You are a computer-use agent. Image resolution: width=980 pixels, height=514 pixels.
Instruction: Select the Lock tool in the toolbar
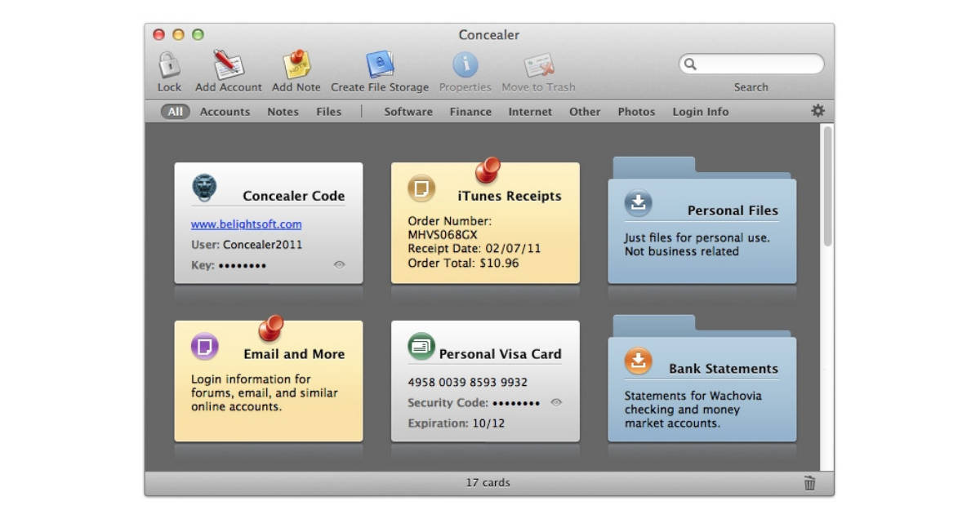tap(169, 65)
